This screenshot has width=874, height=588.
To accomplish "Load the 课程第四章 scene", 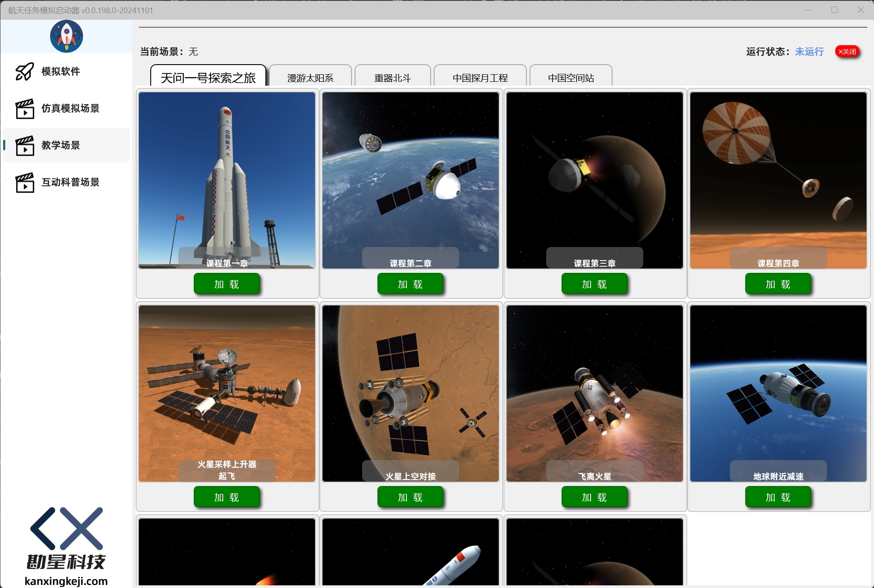I will pyautogui.click(x=778, y=284).
